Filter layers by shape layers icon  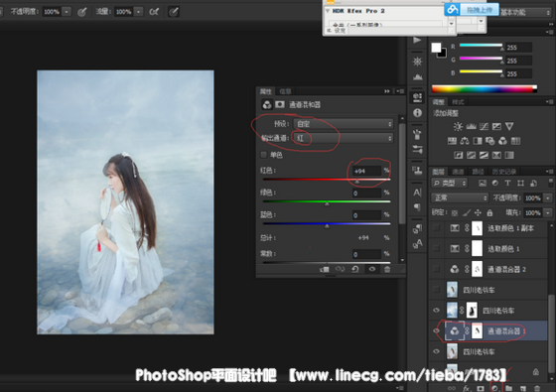(x=520, y=183)
